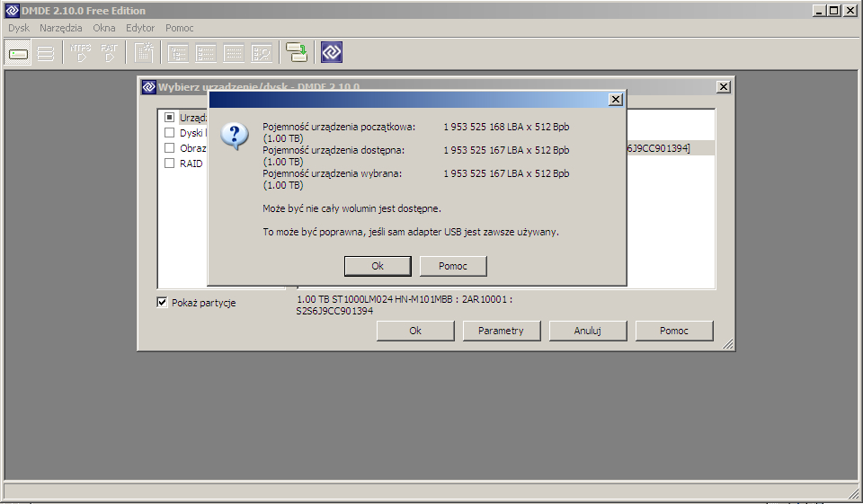This screenshot has width=863, height=504.
Task: Click the ST1000LM024 HN-M101MBB device description text
Action: (x=405, y=299)
